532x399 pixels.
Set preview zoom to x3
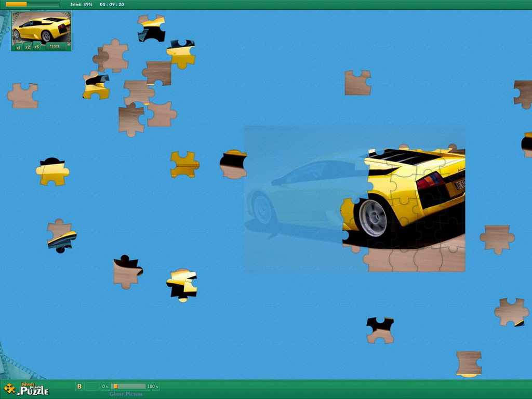[x=37, y=46]
